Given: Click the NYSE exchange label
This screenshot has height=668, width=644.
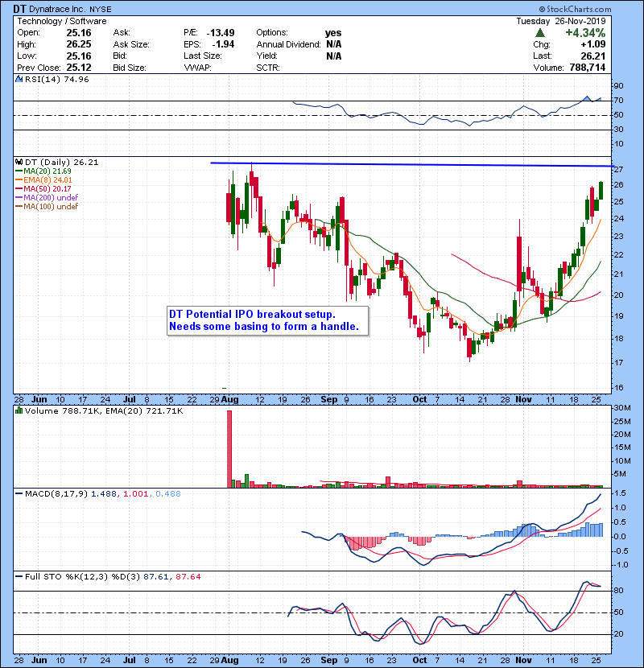Looking at the screenshot, I should tap(101, 9).
